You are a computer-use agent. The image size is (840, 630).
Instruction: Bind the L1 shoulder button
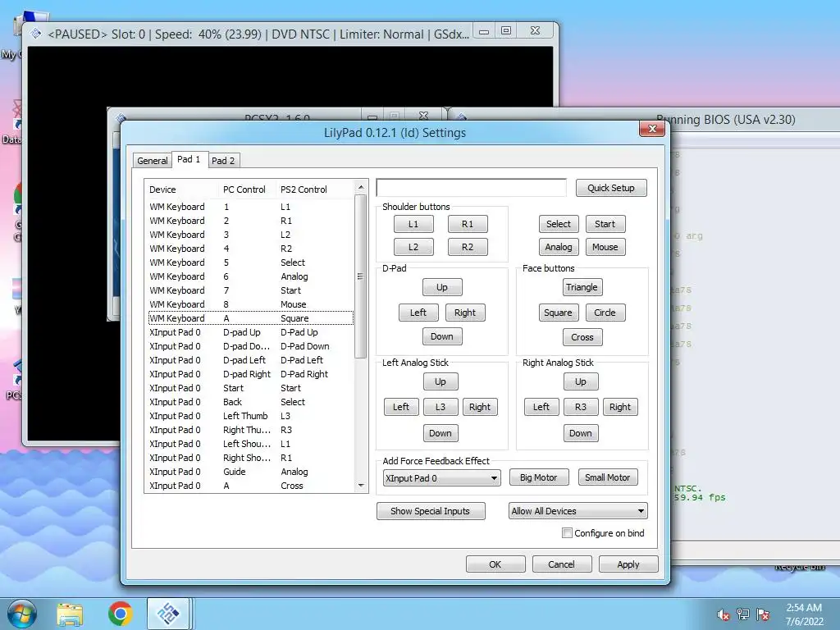(413, 224)
